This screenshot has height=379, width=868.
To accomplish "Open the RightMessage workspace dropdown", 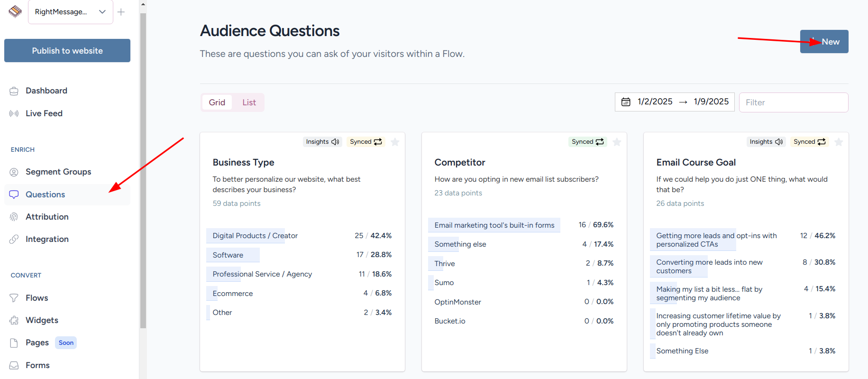I will 70,12.
